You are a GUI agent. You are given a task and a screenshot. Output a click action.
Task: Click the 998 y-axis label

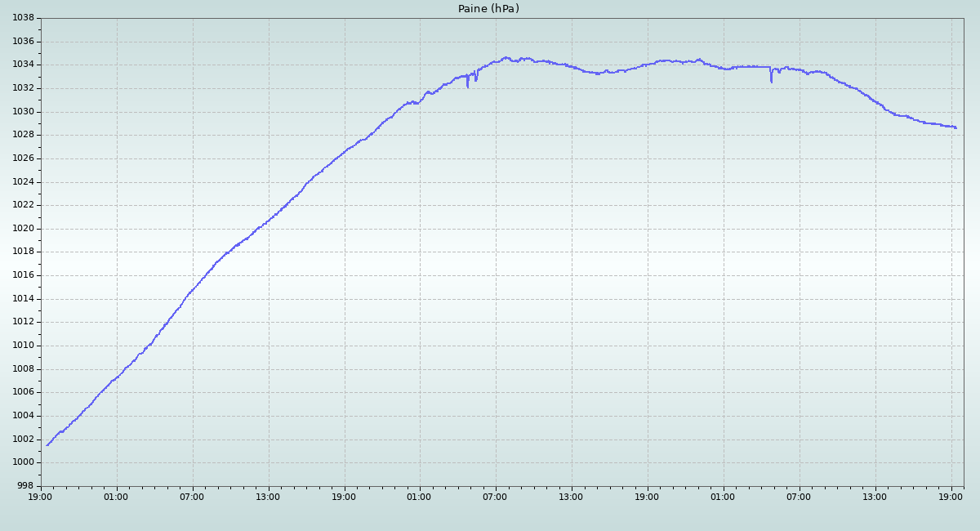point(26,486)
